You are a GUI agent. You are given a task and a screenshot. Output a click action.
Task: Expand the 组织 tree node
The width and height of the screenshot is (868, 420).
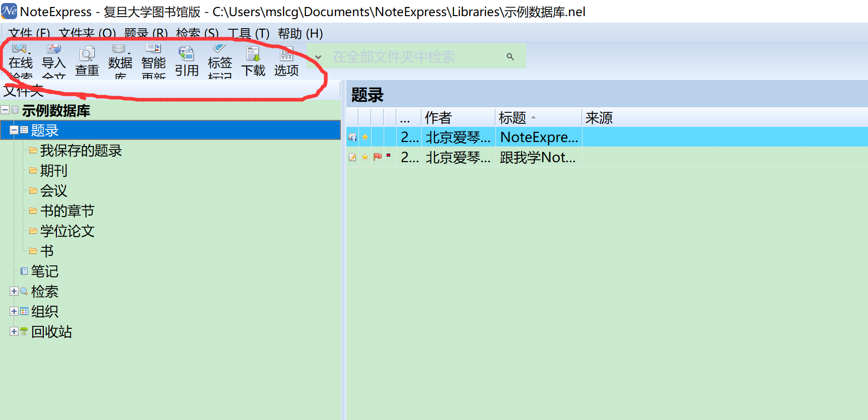pyautogui.click(x=14, y=311)
